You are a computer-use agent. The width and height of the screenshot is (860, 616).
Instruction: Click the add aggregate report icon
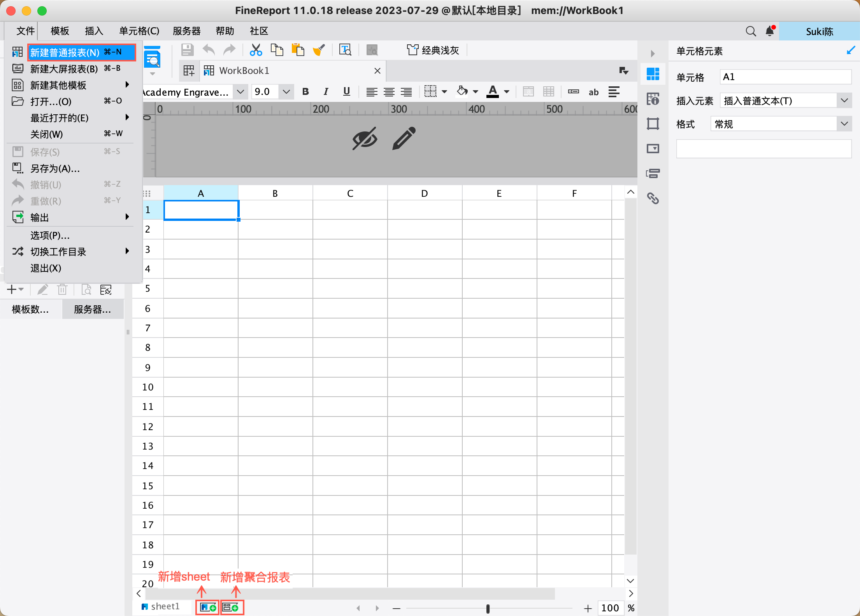coord(232,607)
